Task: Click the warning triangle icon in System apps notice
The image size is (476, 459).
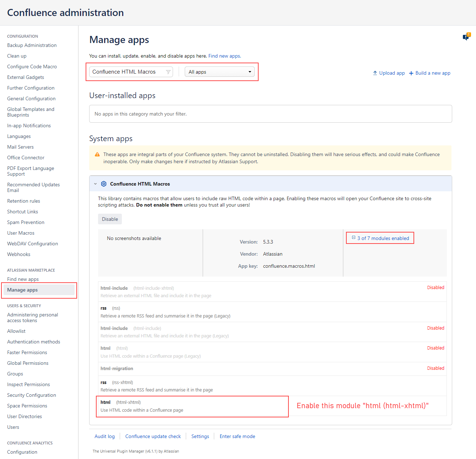Action: coord(97,155)
